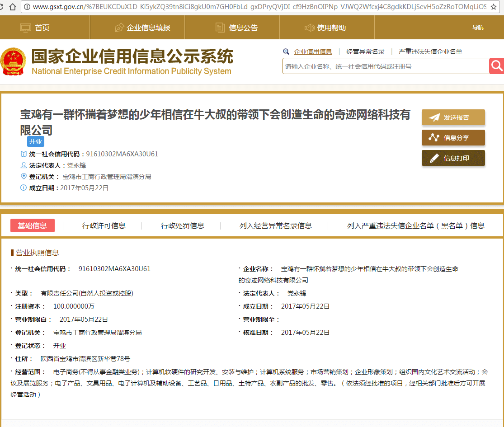Image resolution: width=504 pixels, height=427 pixels.
Task: Click monitor icon beside 首页
Action: tap(25, 28)
